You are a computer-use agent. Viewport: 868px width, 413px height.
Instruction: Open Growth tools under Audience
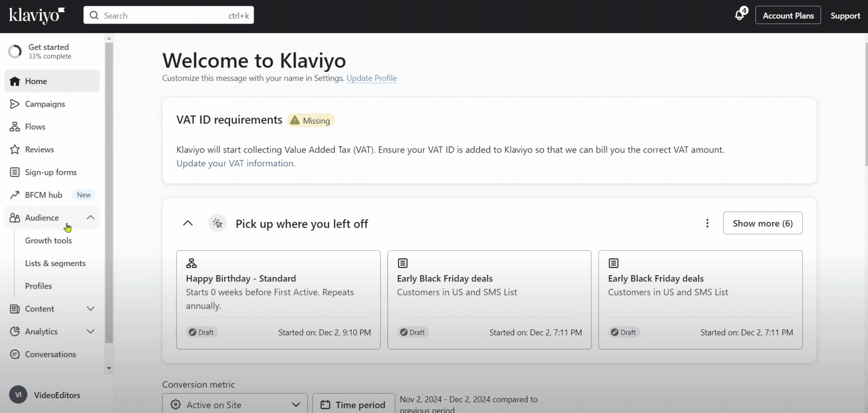coord(48,240)
